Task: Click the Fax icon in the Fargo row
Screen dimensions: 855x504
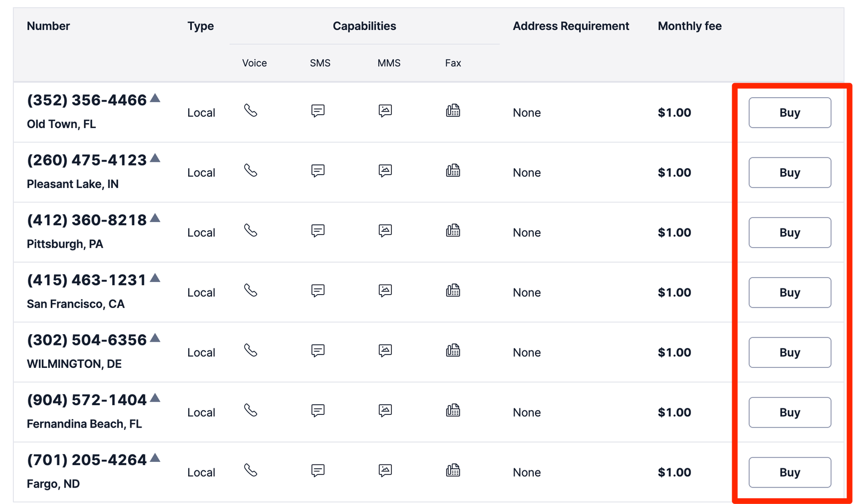Action: [453, 470]
